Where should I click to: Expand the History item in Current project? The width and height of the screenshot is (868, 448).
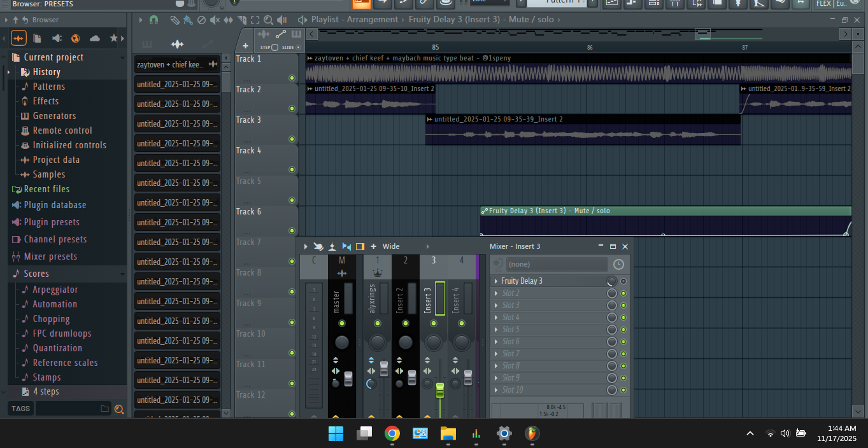tap(9, 72)
